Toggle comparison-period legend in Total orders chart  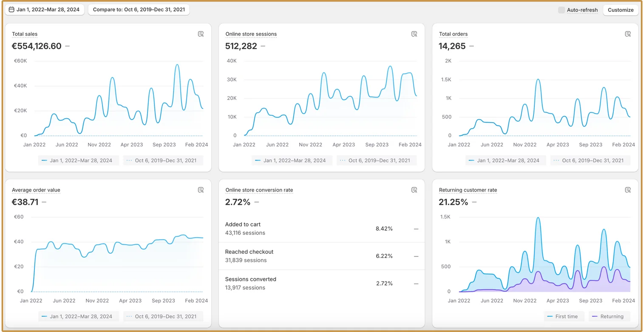pyautogui.click(x=590, y=160)
